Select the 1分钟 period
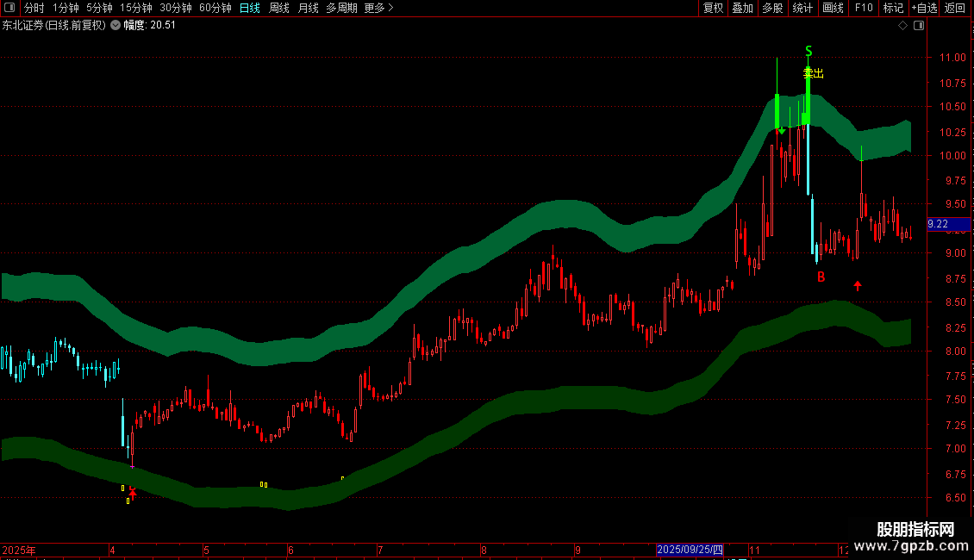 pos(66,8)
